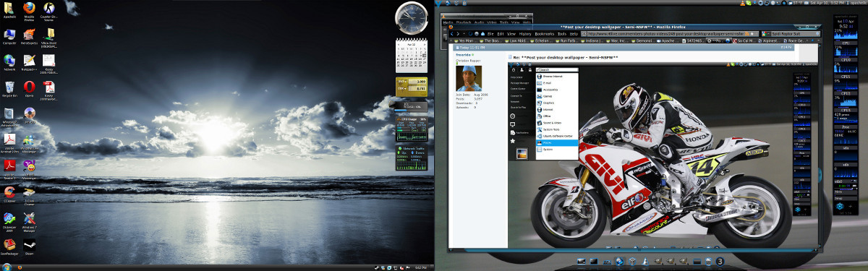Launch Steam from the desktop
This screenshot has width=868, height=271.
tap(30, 247)
